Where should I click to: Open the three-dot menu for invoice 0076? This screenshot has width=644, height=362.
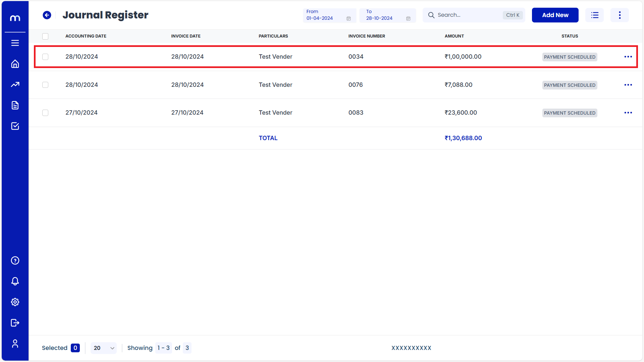click(x=628, y=85)
